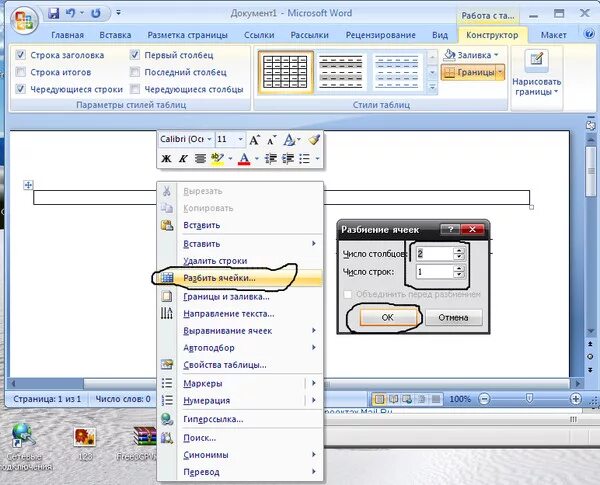Save document using quick access icon
This screenshot has width=600, height=485.
pos(53,13)
